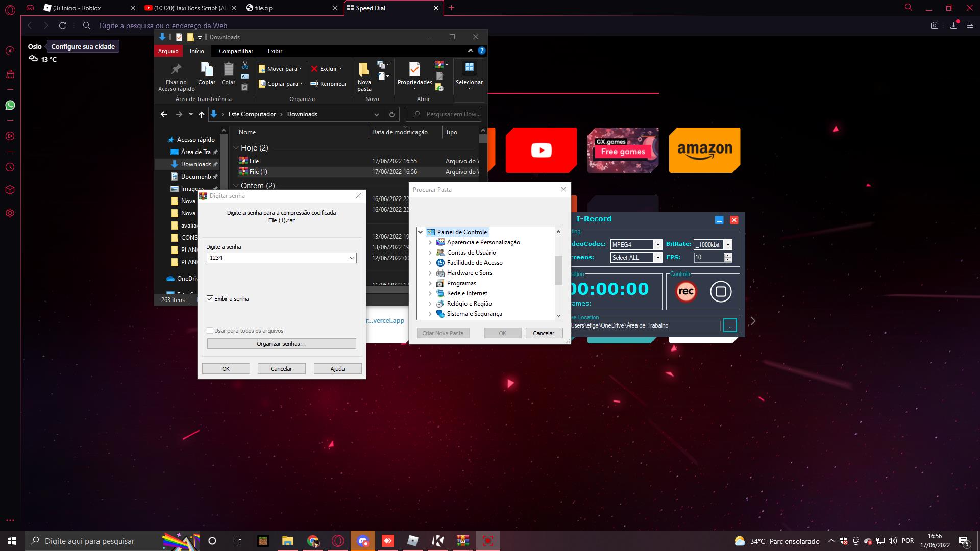Open WhatsApp in the Opera sidebar
This screenshot has height=551, width=980.
tap(10, 105)
